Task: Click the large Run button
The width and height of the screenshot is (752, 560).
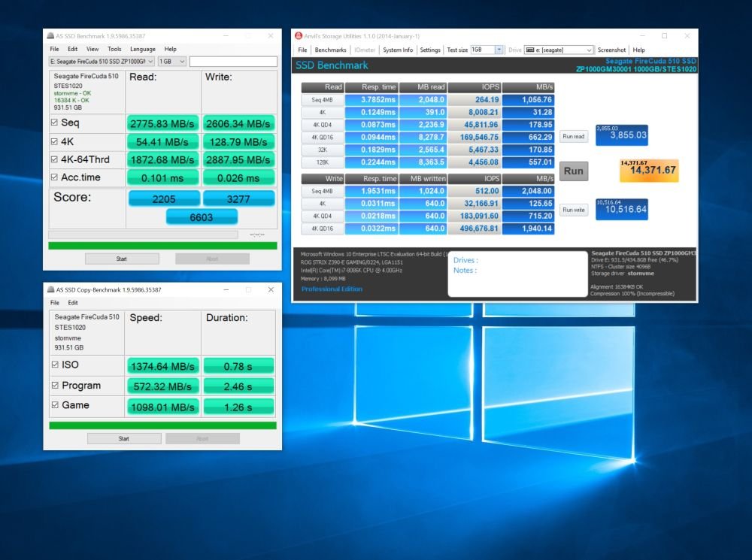Action: click(574, 171)
